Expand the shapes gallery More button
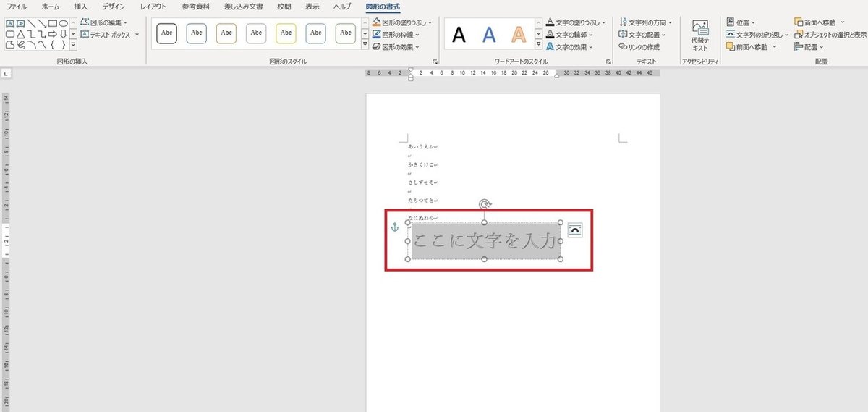The image size is (868, 412). pos(73,45)
